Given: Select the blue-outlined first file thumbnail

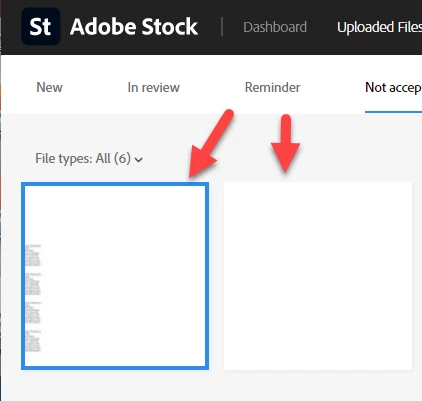Looking at the screenshot, I should tap(115, 276).
